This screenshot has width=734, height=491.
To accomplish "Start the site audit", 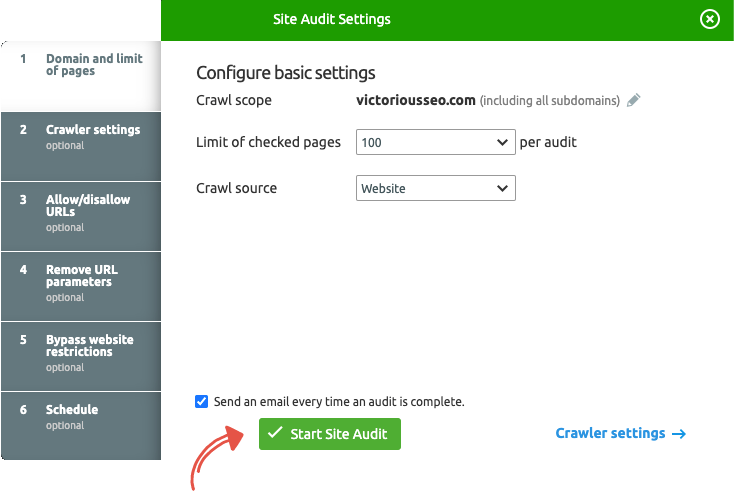I will (330, 434).
